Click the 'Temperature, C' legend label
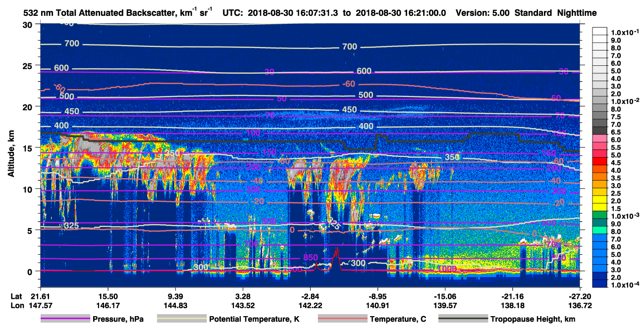The image size is (644, 330). tap(398, 319)
